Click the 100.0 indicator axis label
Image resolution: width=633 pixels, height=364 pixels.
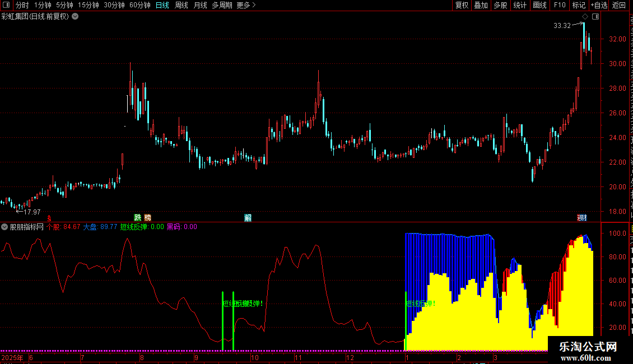tap(618, 234)
